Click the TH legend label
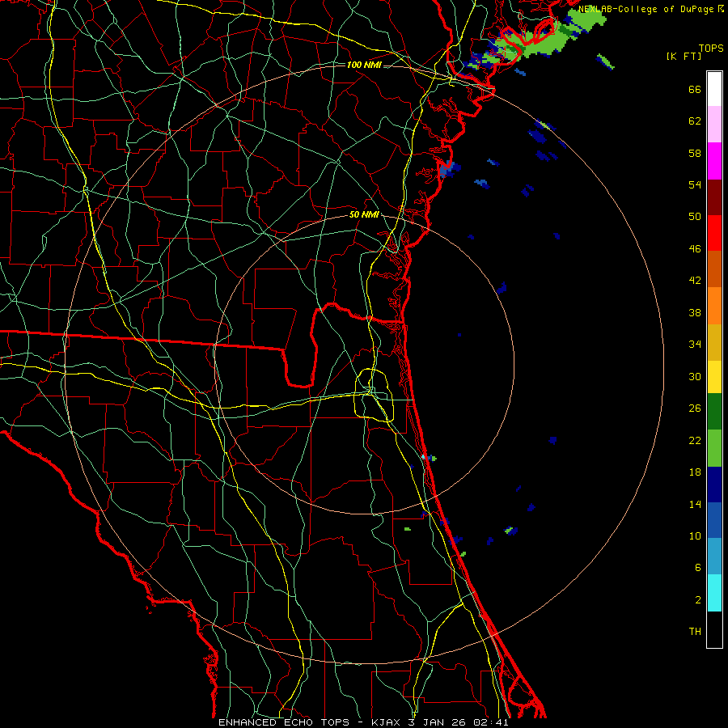This screenshot has height=728, width=728. (695, 632)
